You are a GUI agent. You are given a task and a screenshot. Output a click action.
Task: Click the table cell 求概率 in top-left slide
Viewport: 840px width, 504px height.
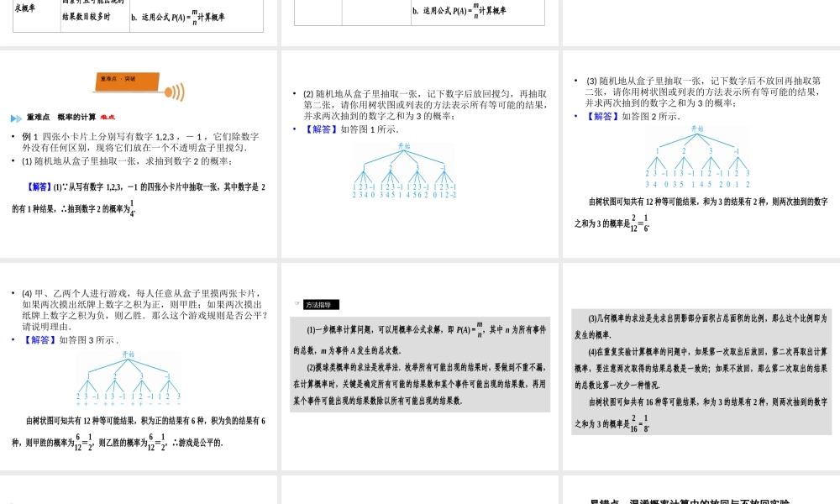point(25,8)
